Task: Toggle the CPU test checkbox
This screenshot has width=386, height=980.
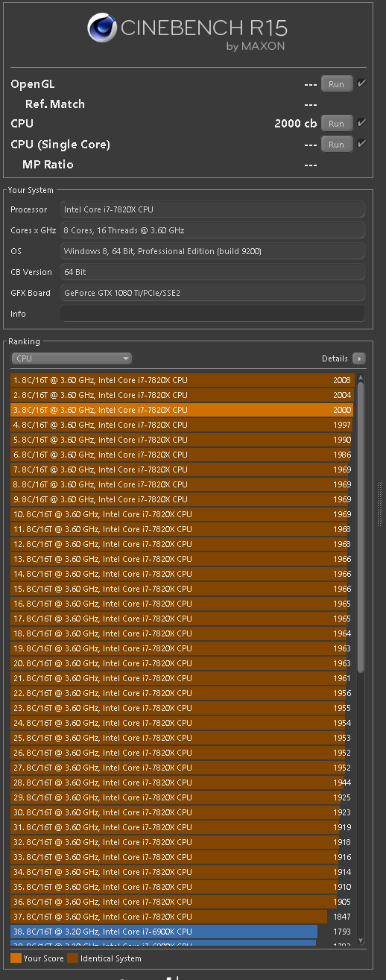Action: [361, 123]
